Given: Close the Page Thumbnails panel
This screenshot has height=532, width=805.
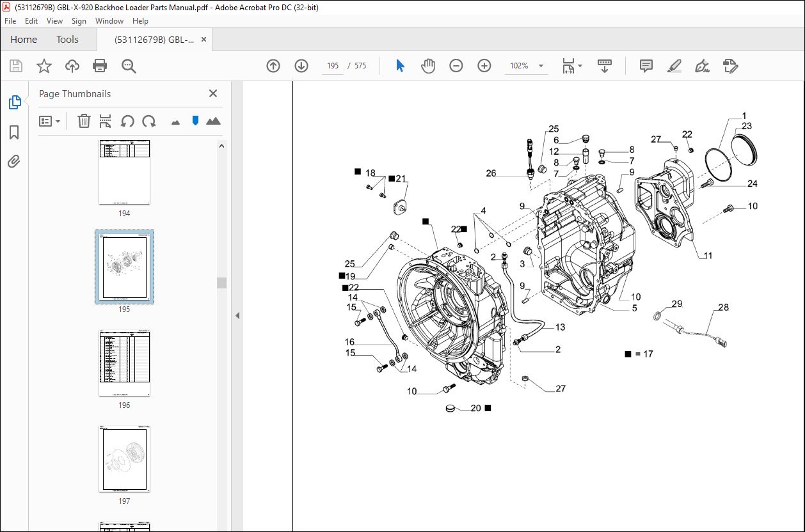Looking at the screenshot, I should coord(213,93).
